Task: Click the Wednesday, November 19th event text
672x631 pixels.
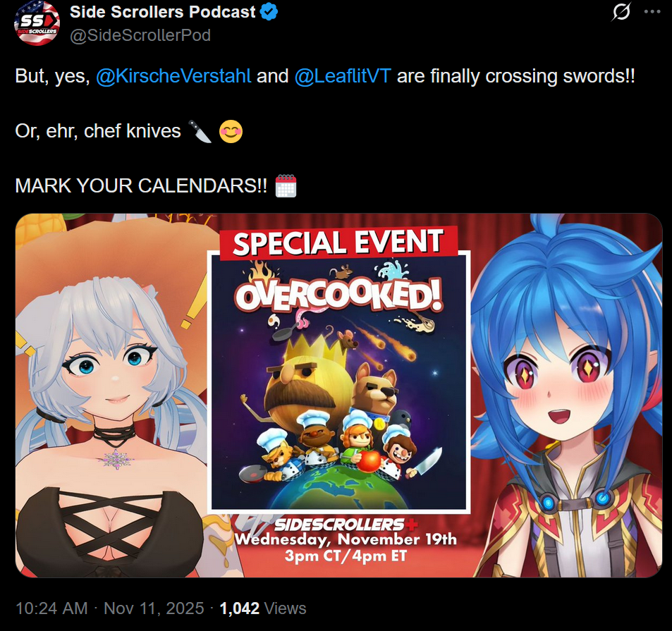Action: pyautogui.click(x=346, y=539)
